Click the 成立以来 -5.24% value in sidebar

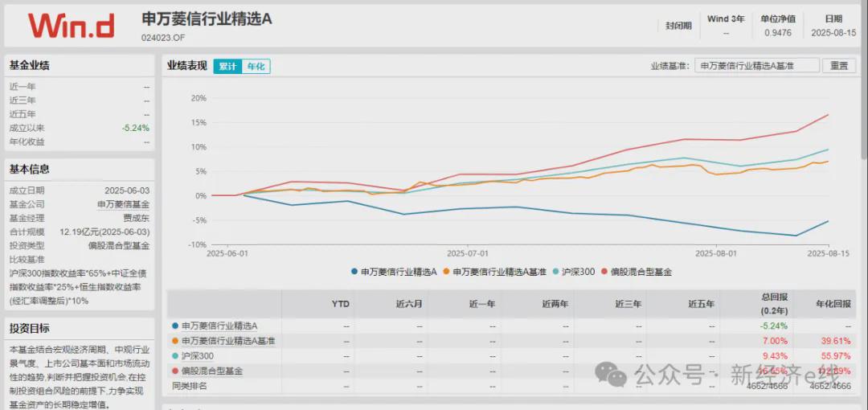(x=136, y=128)
